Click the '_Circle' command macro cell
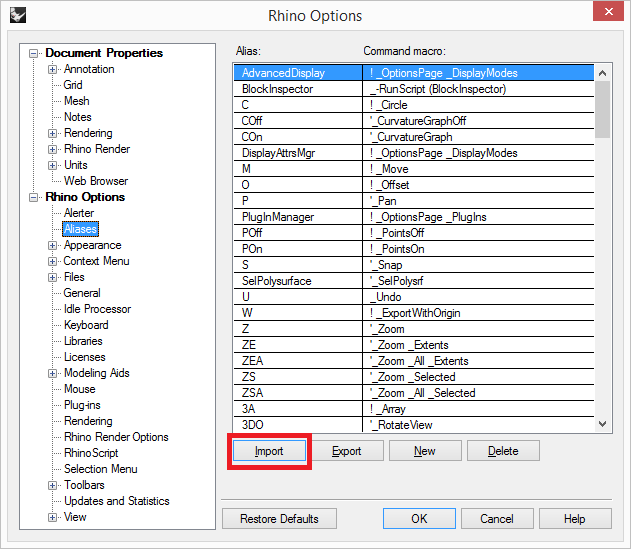 478,105
